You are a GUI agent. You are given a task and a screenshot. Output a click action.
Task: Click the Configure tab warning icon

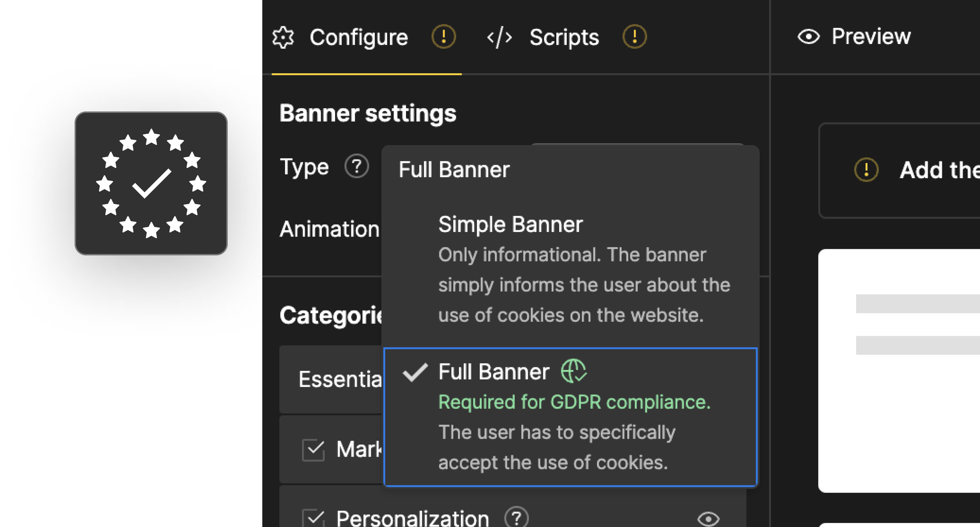pos(443,36)
